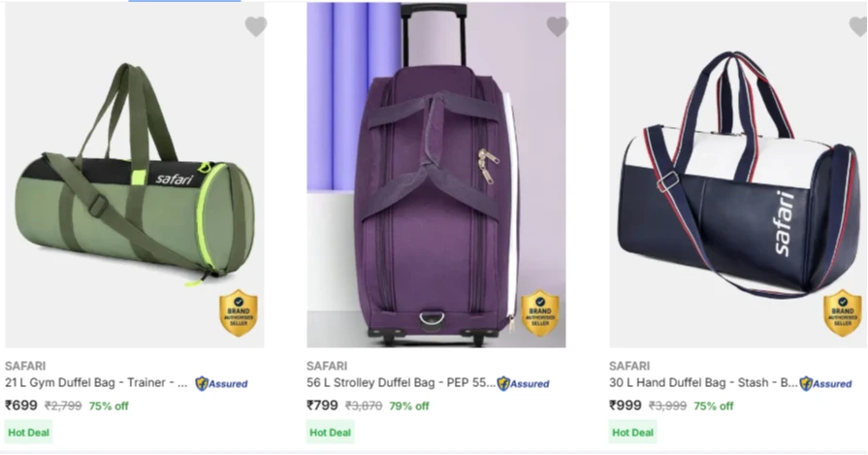Click Hot Deal tag under ₹999 bag
This screenshot has width=868, height=455.
click(x=632, y=433)
